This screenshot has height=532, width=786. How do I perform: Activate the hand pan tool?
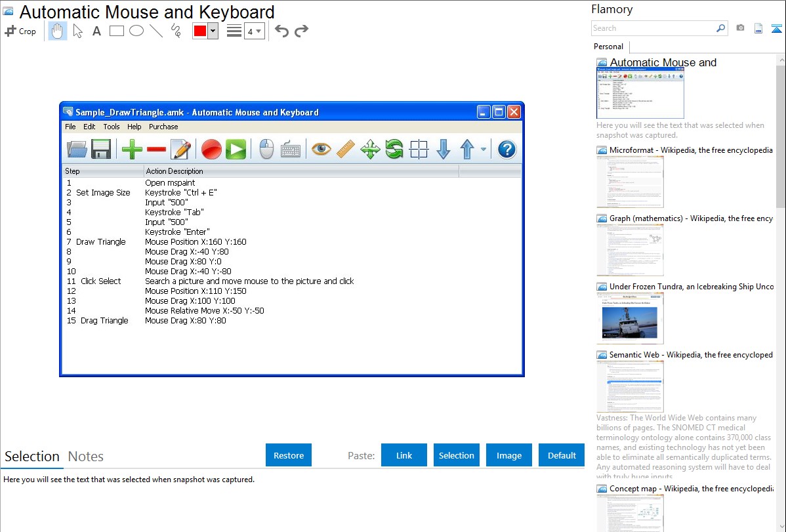pyautogui.click(x=57, y=31)
